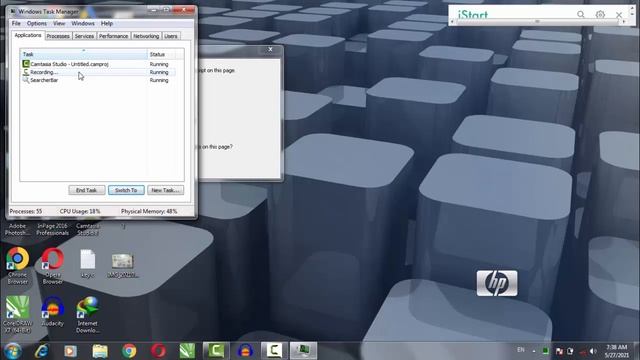Screen dimensions: 640x360
Task: Show hidden tray icons arrow
Action: point(533,351)
